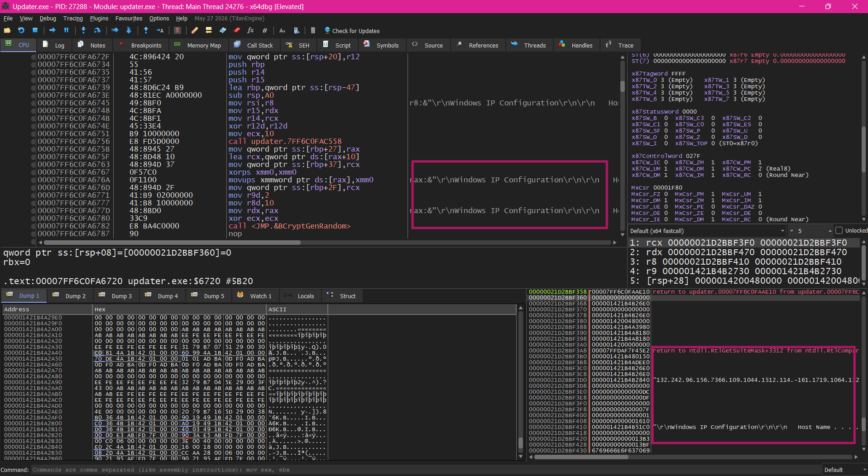Open the Tracing menu
Screen dimensions: 868x476
tap(73, 19)
